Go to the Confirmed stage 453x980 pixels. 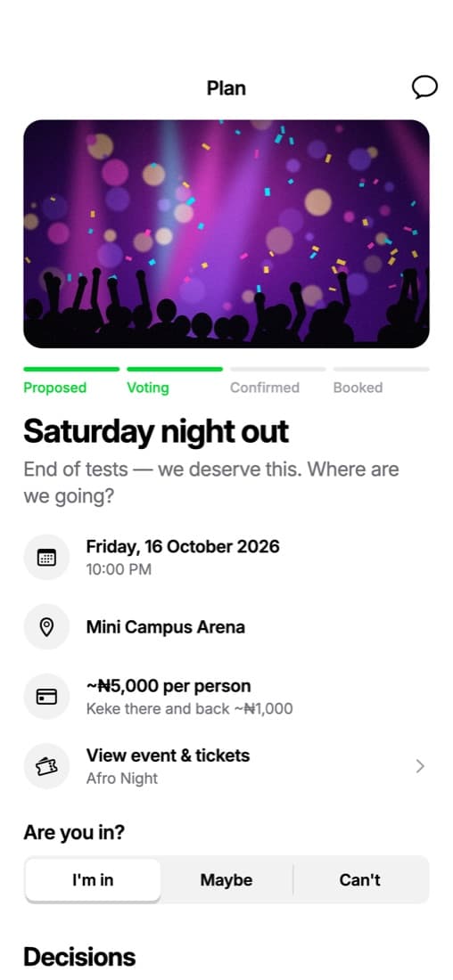(265, 388)
